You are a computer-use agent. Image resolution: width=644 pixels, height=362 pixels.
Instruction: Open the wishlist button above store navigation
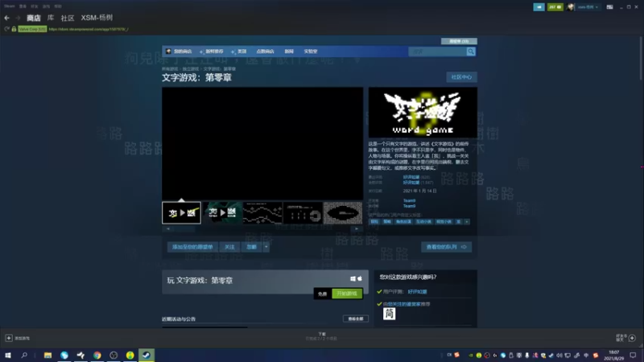click(459, 41)
